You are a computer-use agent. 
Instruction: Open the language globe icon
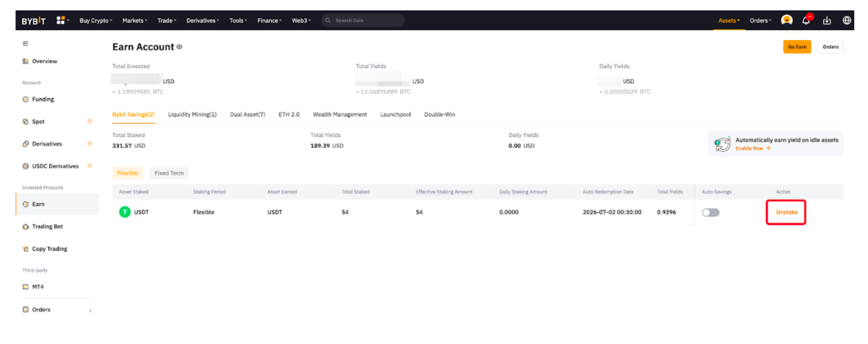point(847,21)
